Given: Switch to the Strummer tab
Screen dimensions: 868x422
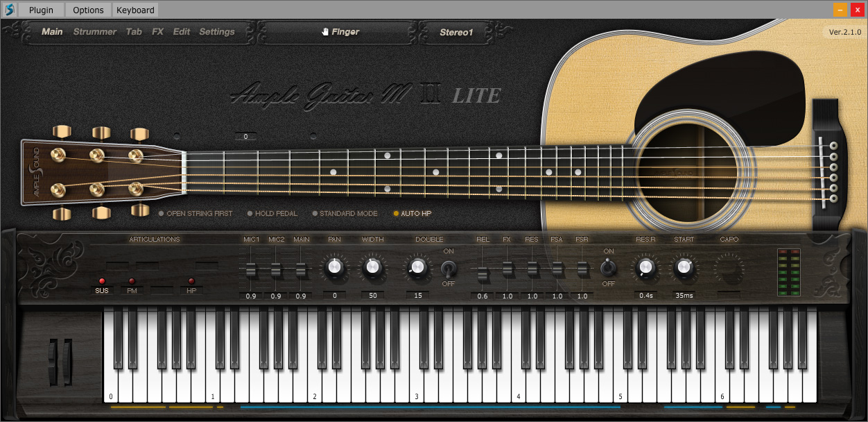Looking at the screenshot, I should (94, 31).
